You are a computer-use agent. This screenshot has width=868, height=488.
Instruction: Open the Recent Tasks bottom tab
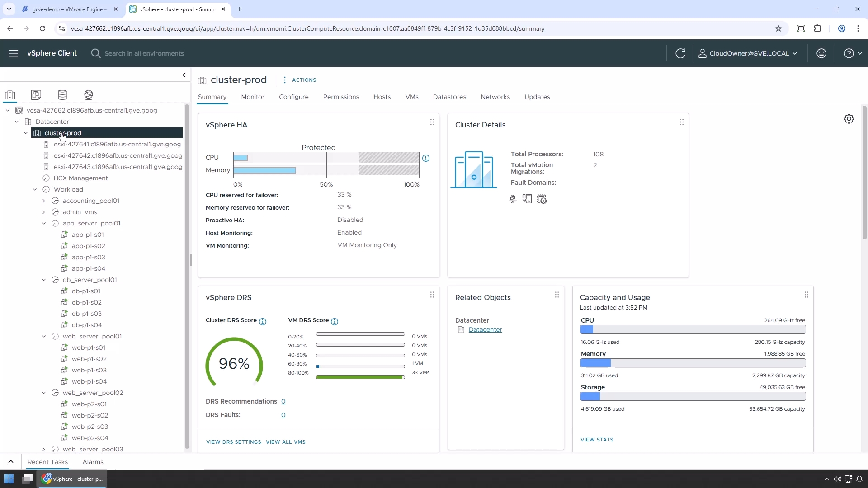pos(47,462)
